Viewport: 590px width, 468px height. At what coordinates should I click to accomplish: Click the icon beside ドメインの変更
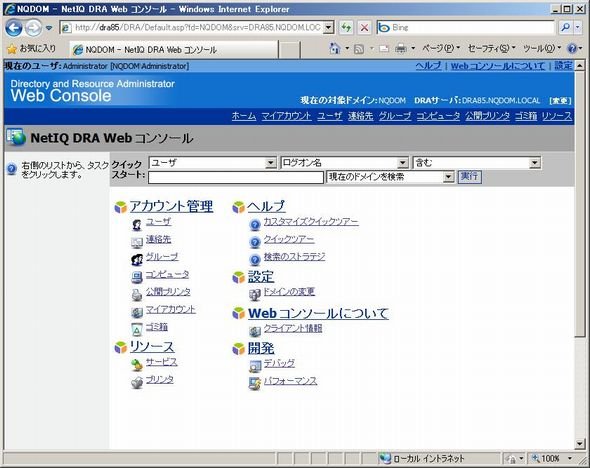(255, 295)
